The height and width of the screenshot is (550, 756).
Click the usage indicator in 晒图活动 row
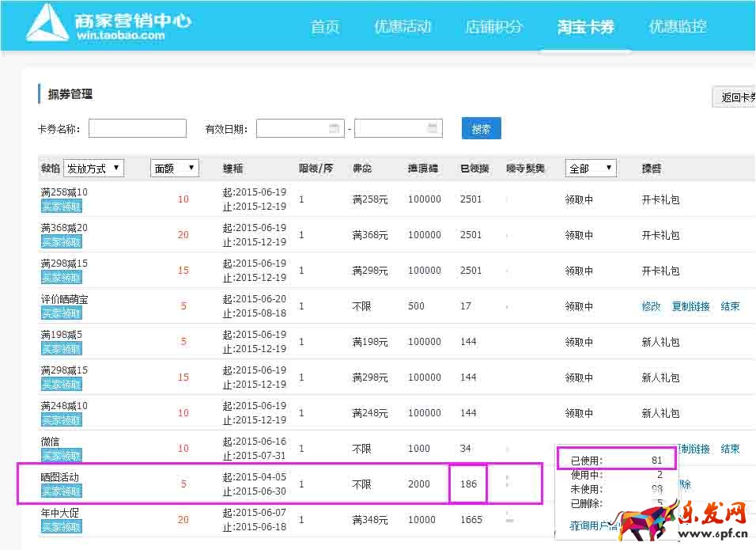pyautogui.click(x=507, y=483)
